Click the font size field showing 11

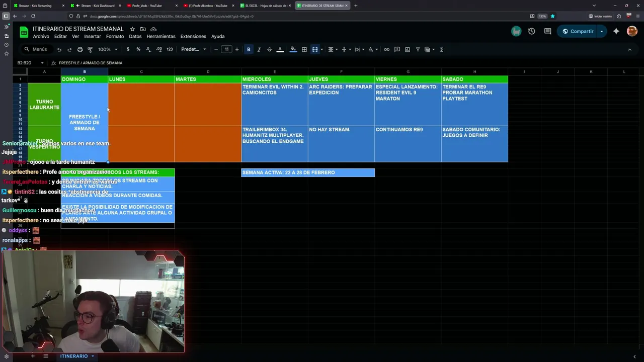point(226,49)
